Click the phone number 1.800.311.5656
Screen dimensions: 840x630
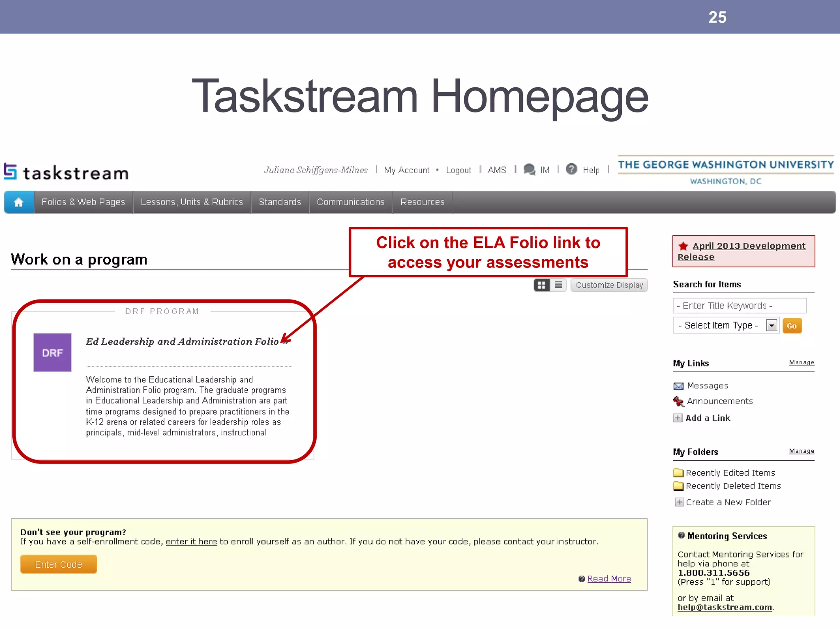pyautogui.click(x=714, y=573)
